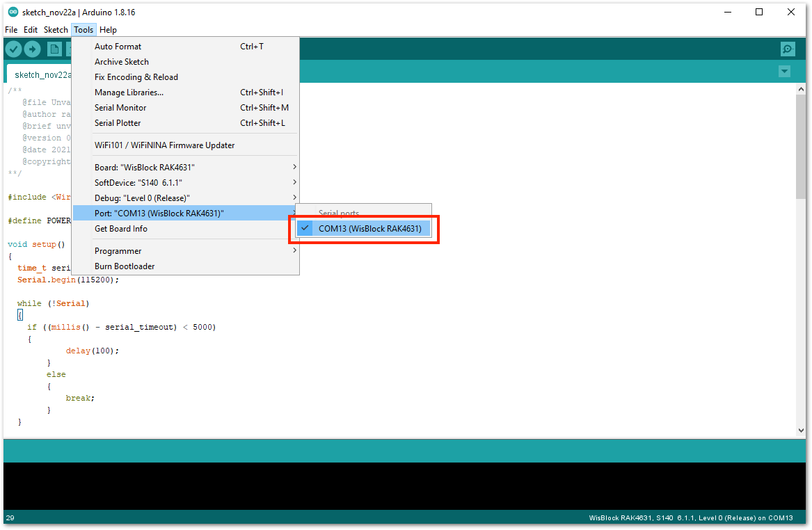Click the while (!Serial) line
Screen dimensions: 812x530
point(54,304)
